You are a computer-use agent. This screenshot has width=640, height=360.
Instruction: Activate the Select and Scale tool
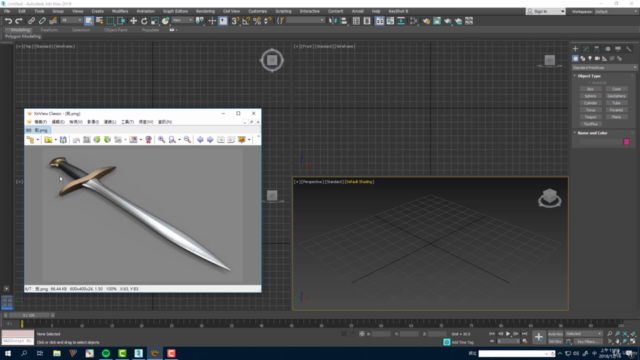pyautogui.click(x=155, y=21)
